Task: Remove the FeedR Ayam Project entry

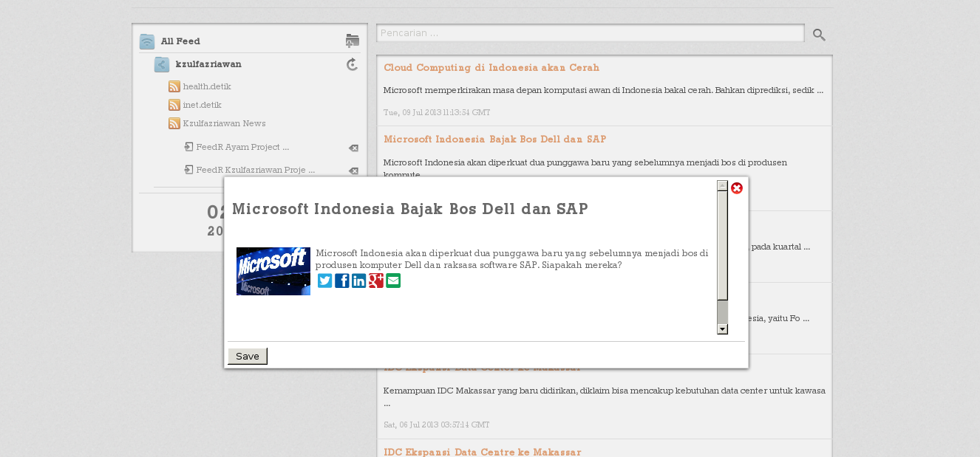Action: tap(354, 148)
